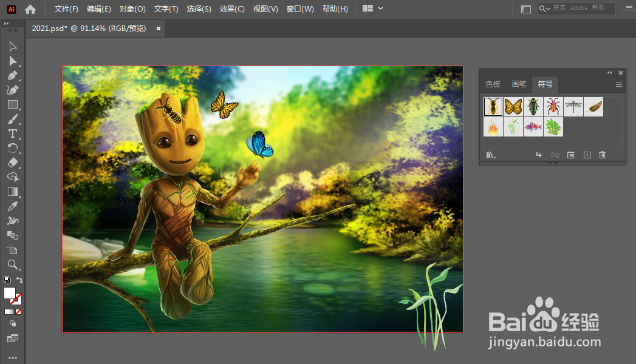Screen dimensions: 636x364
Task: Select the Gradient tool
Action: [13, 192]
